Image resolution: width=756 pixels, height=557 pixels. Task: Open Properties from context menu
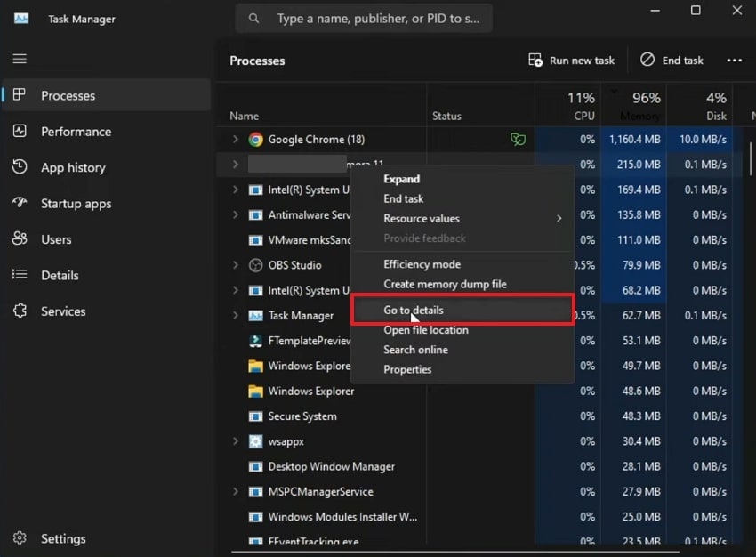(x=407, y=369)
